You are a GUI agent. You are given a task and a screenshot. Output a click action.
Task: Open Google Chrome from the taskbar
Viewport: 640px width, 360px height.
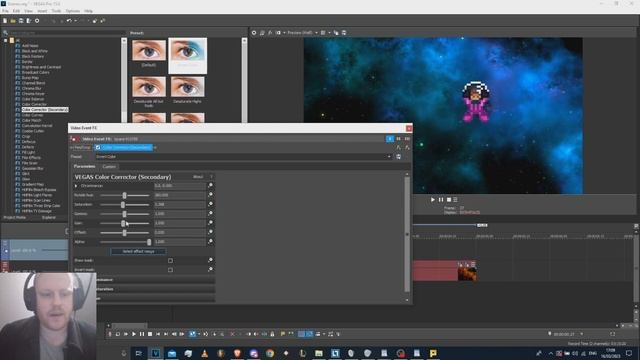click(270, 353)
